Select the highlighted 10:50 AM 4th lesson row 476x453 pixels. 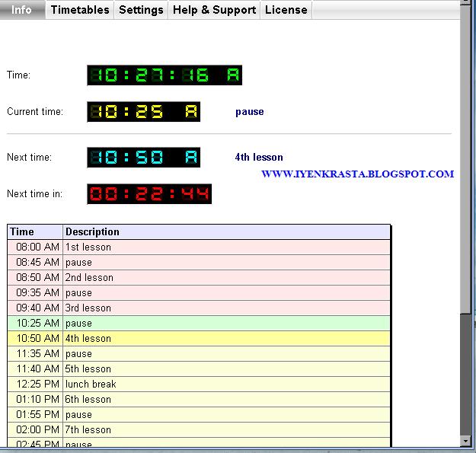199,338
